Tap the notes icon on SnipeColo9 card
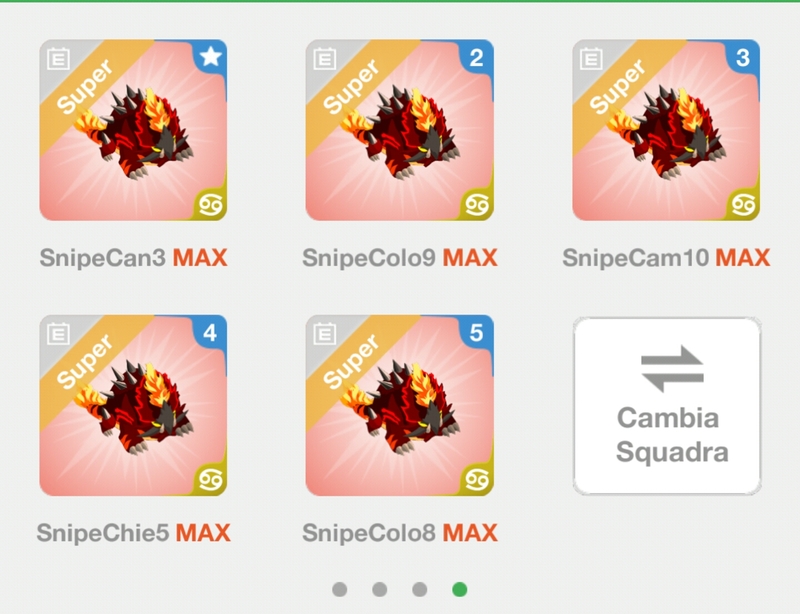Image resolution: width=800 pixels, height=614 pixels. click(324, 59)
